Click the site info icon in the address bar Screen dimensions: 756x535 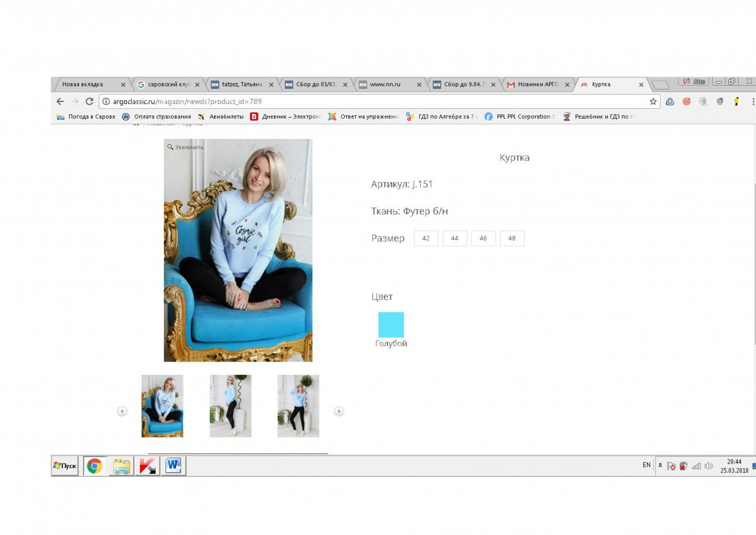pyautogui.click(x=105, y=101)
